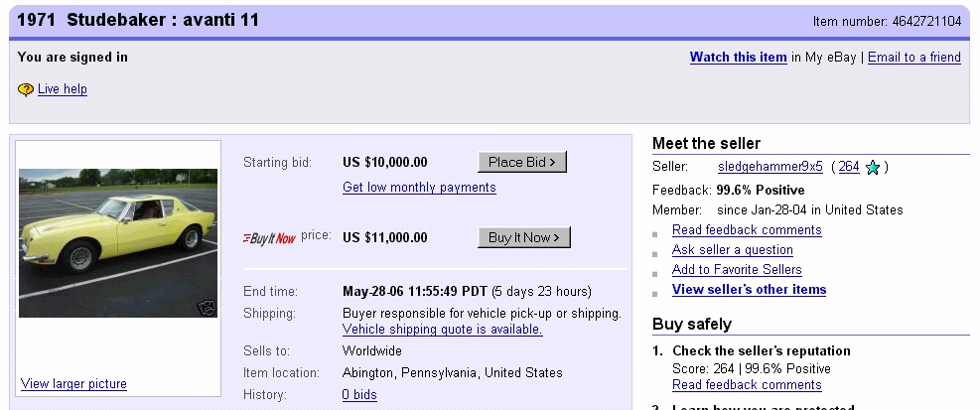Viewport: 980px width, 410px height.
Task: Read feedback comments under Buy safely
Action: pos(747,385)
